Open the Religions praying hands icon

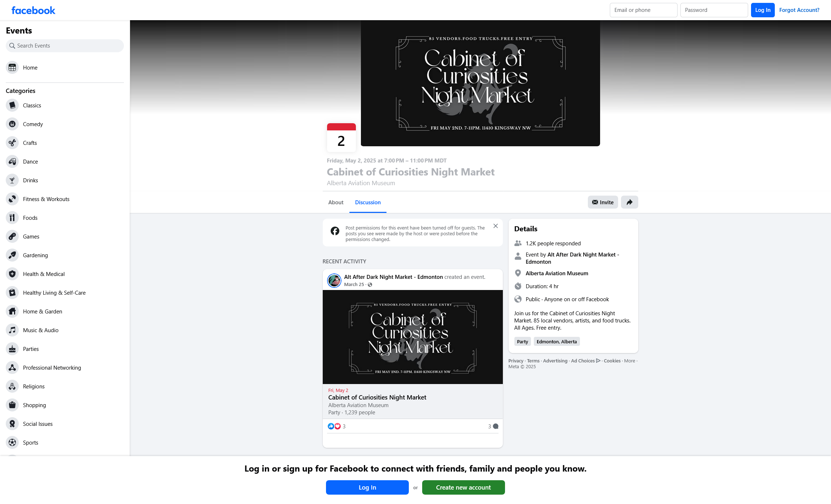pyautogui.click(x=12, y=386)
